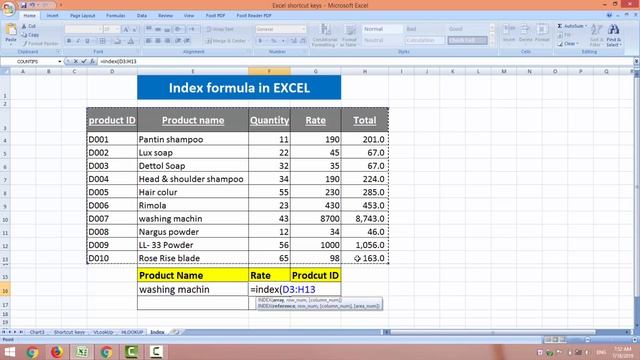Click Wrap Text button
Image resolution: width=640 pixels, height=360 pixels.
pos(220,29)
